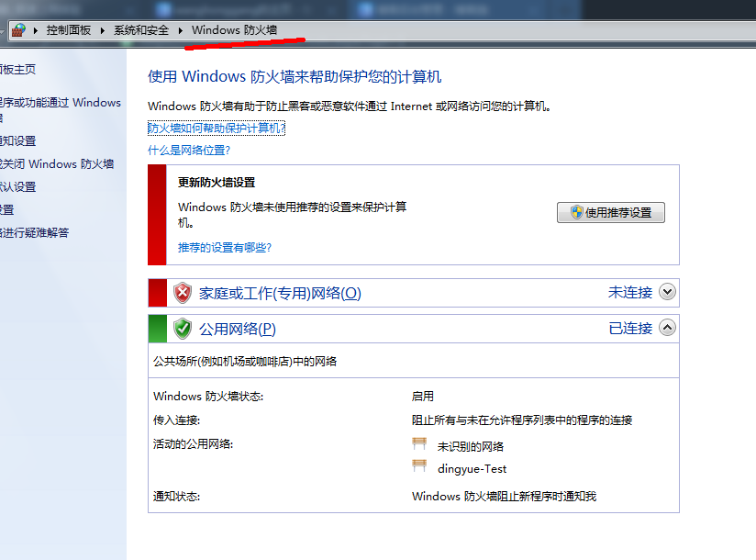756x560 pixels.
Task: Click the 未连接 status text
Action: (x=630, y=292)
